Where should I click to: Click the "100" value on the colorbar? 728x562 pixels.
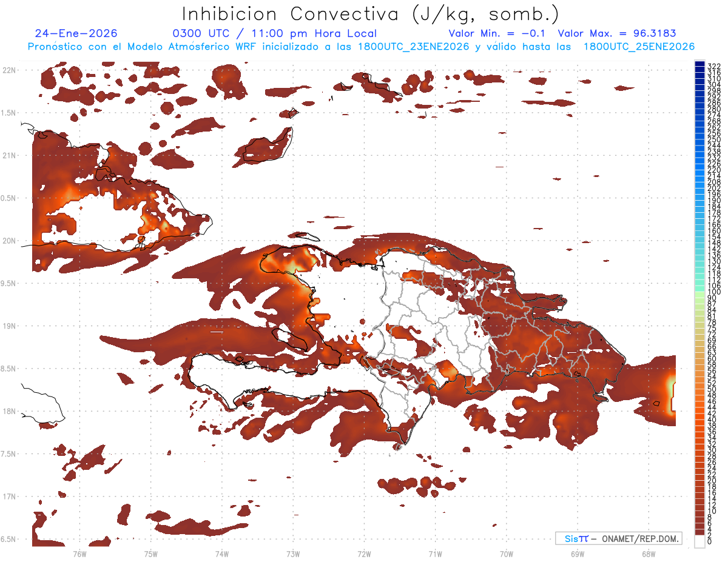tap(714, 292)
